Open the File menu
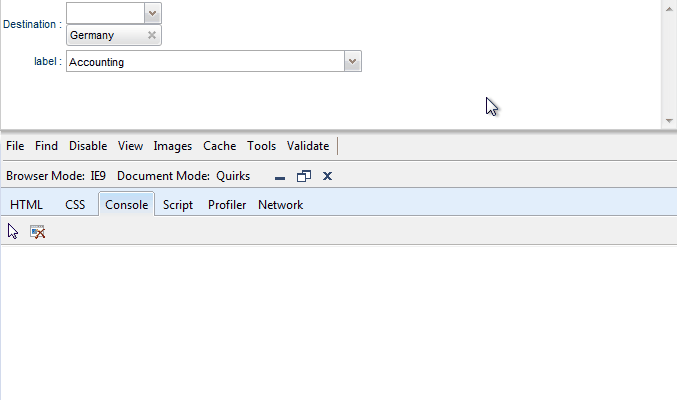Screen dimensions: 677x400 [x=15, y=146]
